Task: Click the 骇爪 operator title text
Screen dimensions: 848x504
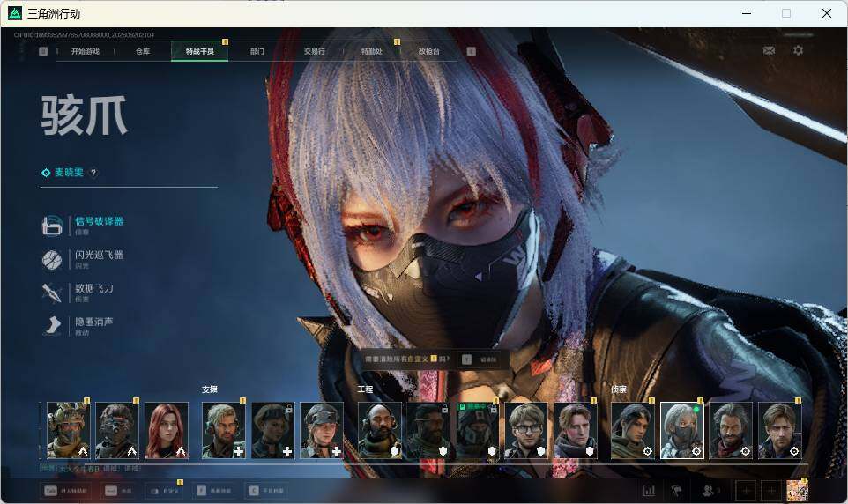Action: [84, 115]
